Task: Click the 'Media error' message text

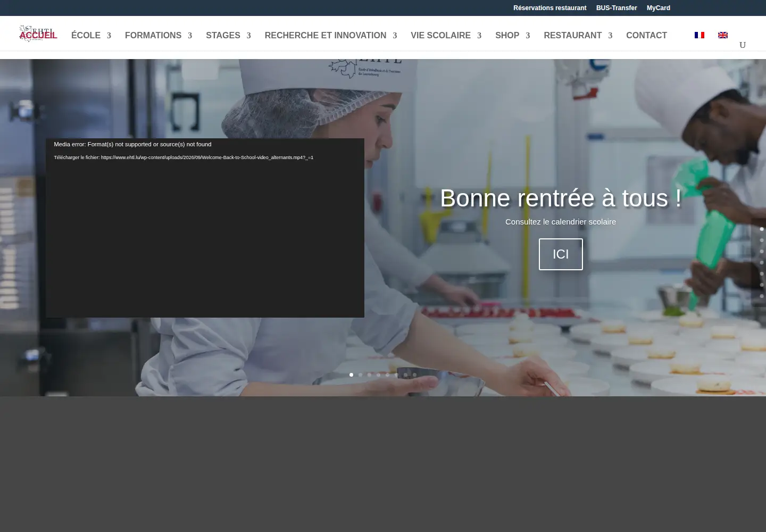Action: point(132,144)
